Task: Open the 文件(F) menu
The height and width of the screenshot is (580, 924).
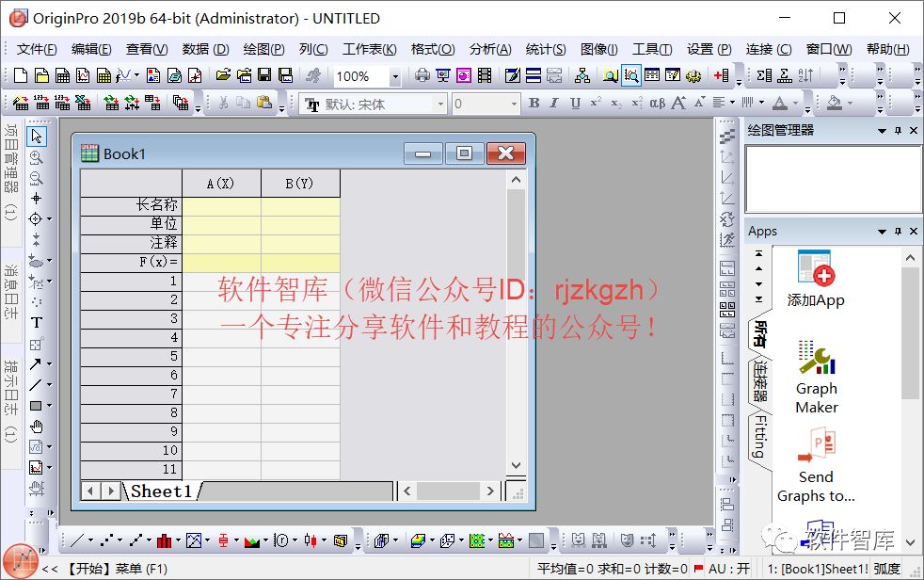Action: (37, 49)
